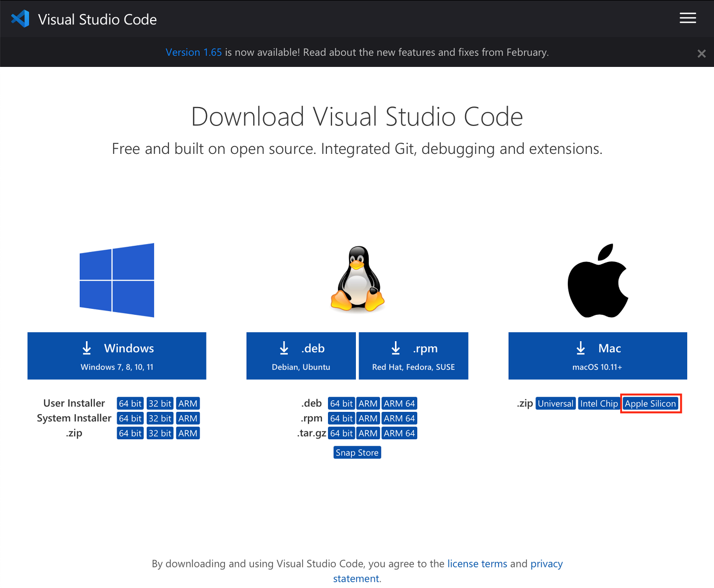This screenshot has width=714, height=588.
Task: Click Windows .zip ARM
Action: click(188, 434)
